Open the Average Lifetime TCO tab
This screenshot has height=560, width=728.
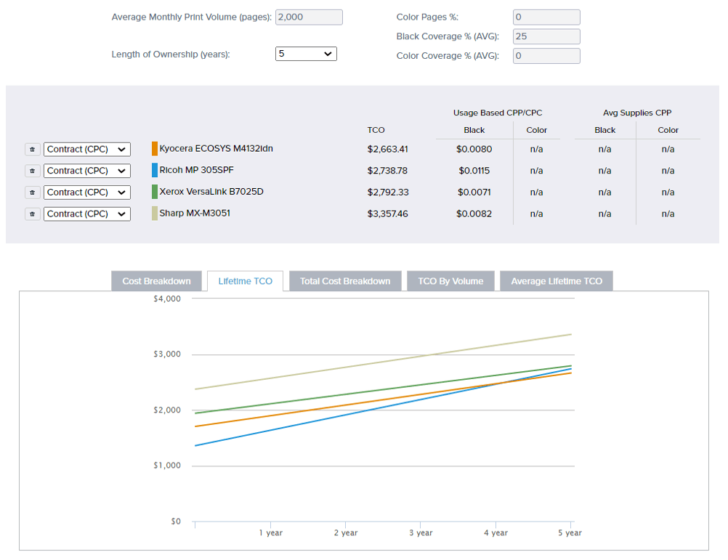(557, 281)
